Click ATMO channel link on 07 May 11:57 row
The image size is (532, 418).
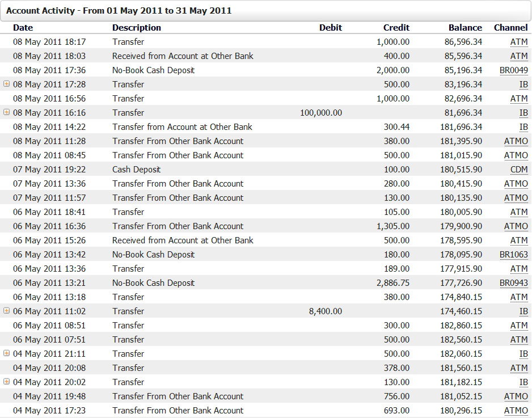(516, 198)
